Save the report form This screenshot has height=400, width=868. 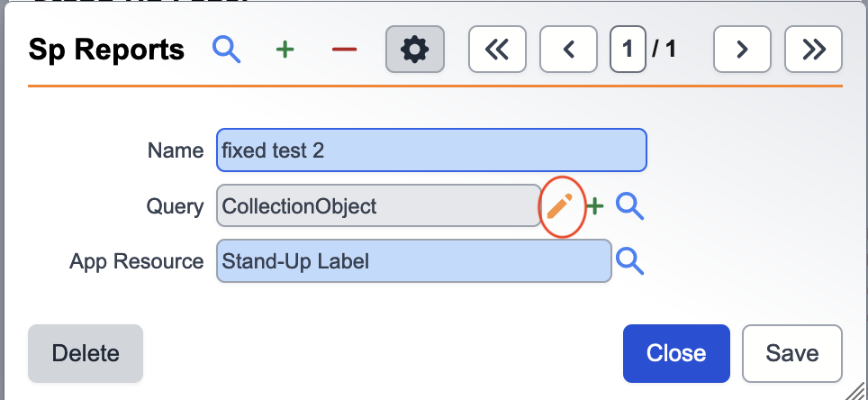pyautogui.click(x=791, y=353)
